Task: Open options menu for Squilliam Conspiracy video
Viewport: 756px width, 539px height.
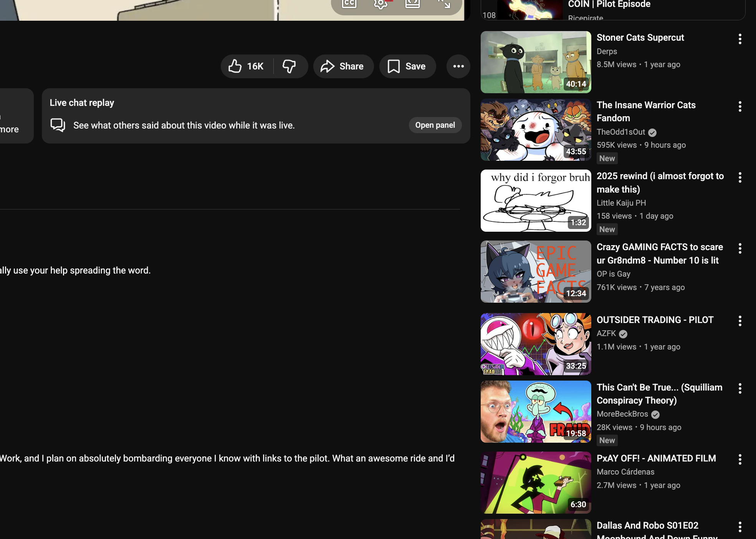Action: coord(739,388)
